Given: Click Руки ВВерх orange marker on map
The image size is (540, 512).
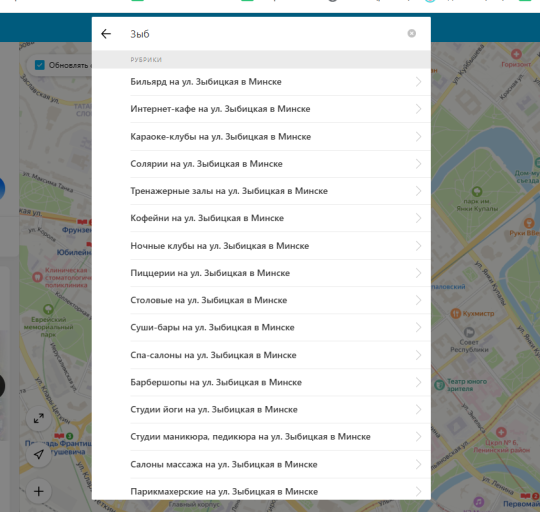Looking at the screenshot, I should pos(529,223).
